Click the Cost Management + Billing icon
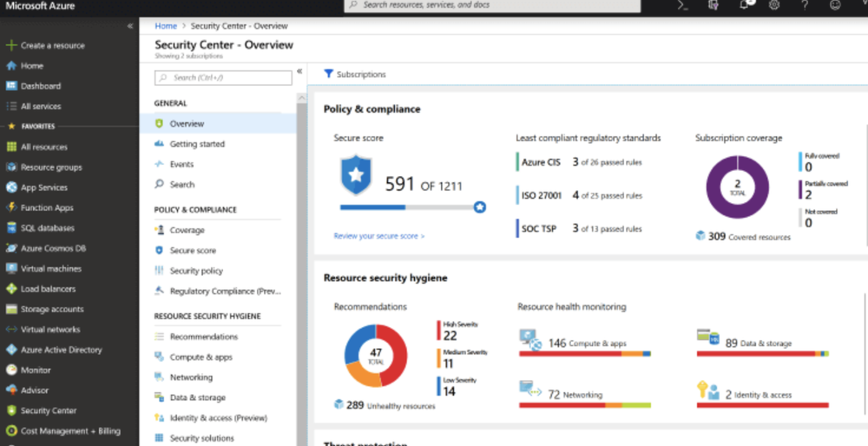The image size is (868, 446). (11, 430)
